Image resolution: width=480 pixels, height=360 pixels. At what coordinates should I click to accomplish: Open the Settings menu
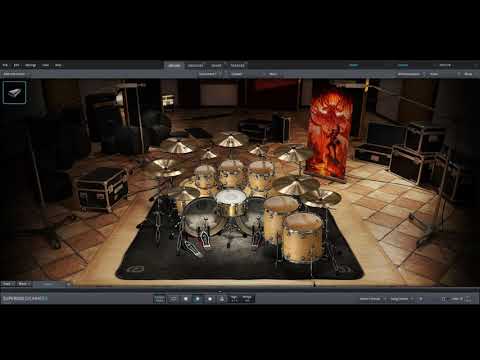click(x=31, y=65)
